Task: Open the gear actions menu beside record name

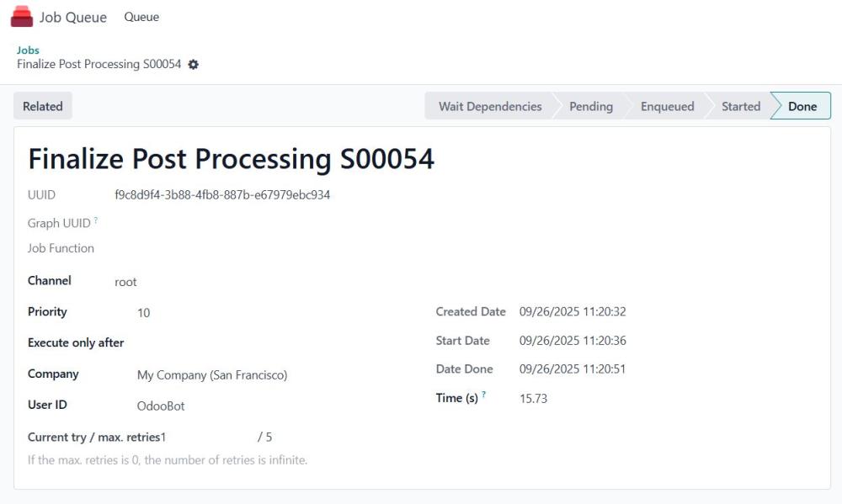Action: (x=194, y=65)
